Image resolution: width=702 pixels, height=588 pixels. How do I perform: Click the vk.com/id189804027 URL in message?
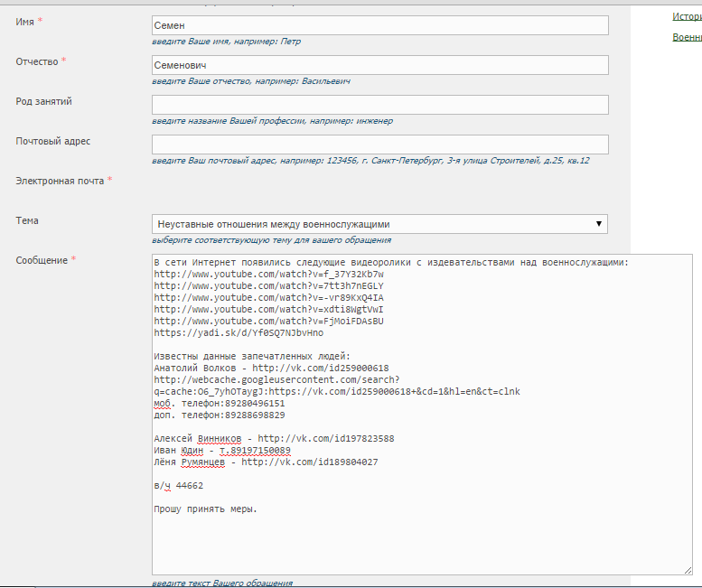(x=309, y=462)
